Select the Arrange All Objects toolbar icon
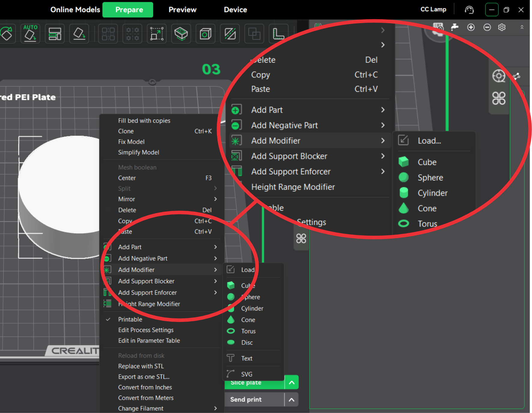 (x=55, y=33)
